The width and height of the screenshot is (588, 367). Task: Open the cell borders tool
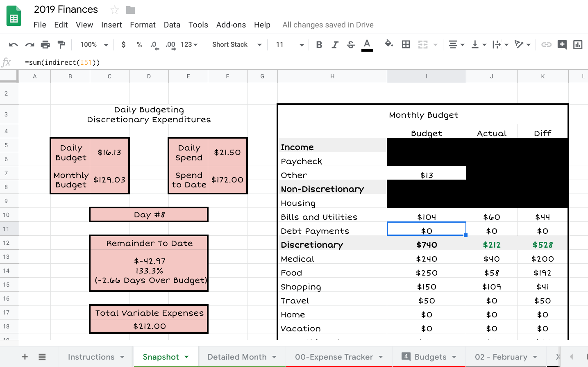click(406, 45)
